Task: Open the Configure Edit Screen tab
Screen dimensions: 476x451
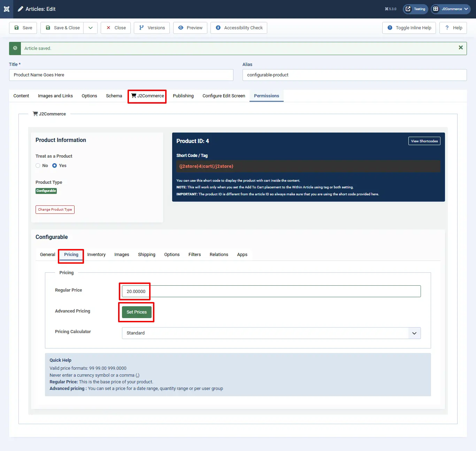Action: pos(224,96)
